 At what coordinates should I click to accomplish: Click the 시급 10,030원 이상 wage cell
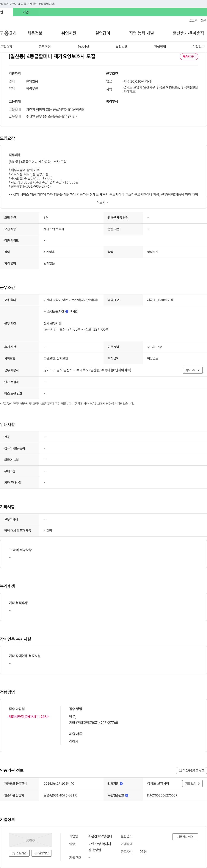click(x=160, y=300)
